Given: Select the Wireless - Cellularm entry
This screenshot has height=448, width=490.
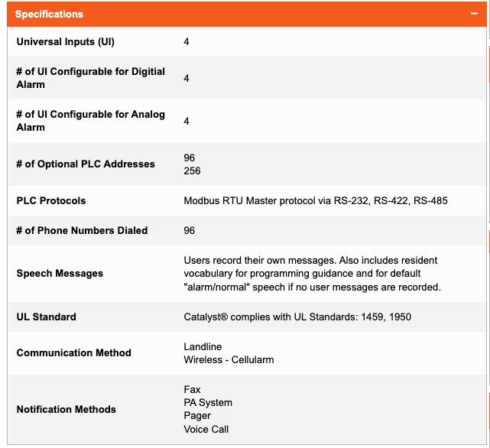Looking at the screenshot, I should point(229,359).
